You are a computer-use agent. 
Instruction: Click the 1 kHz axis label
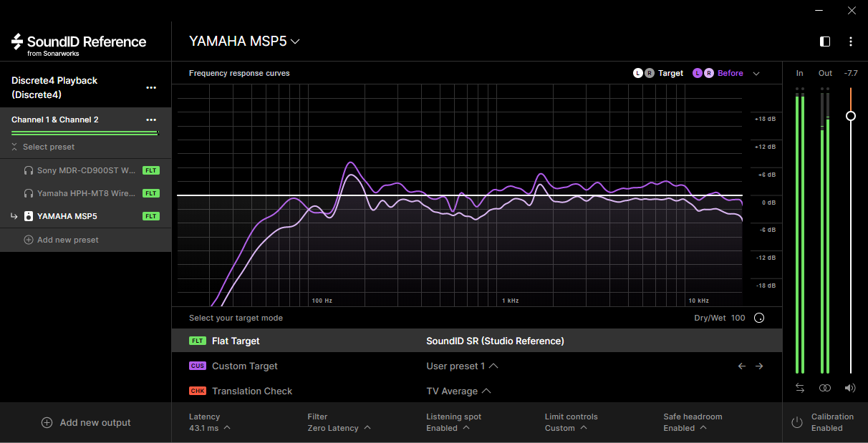click(x=510, y=301)
